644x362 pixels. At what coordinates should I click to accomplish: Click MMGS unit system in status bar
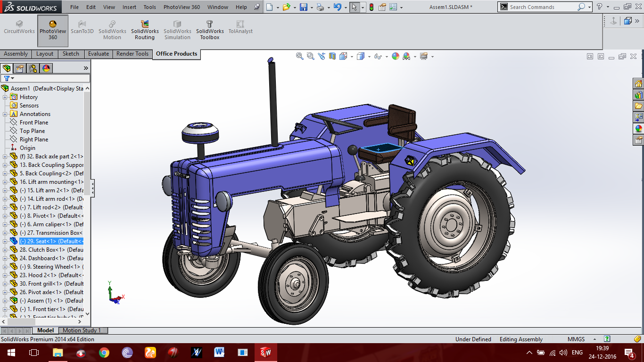[576, 339]
